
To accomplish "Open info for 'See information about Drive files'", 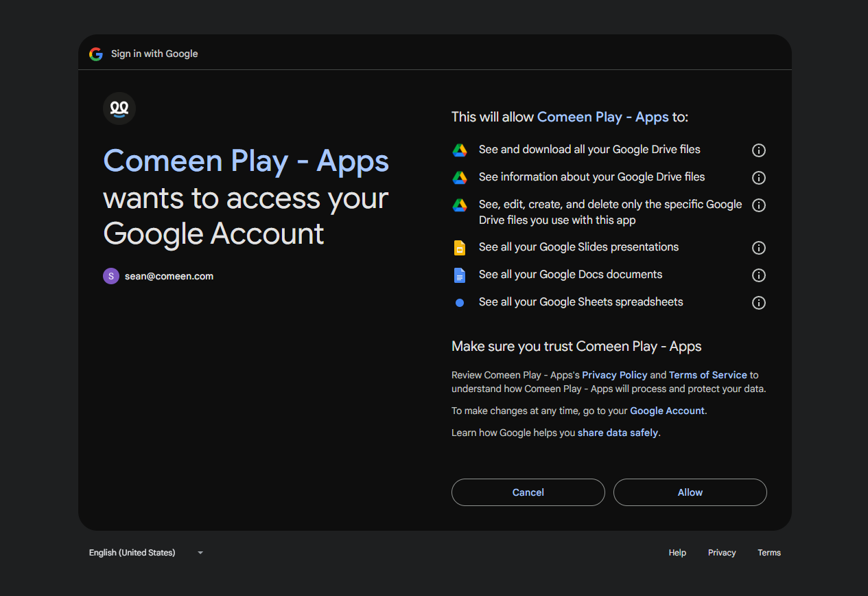I will [x=759, y=178].
